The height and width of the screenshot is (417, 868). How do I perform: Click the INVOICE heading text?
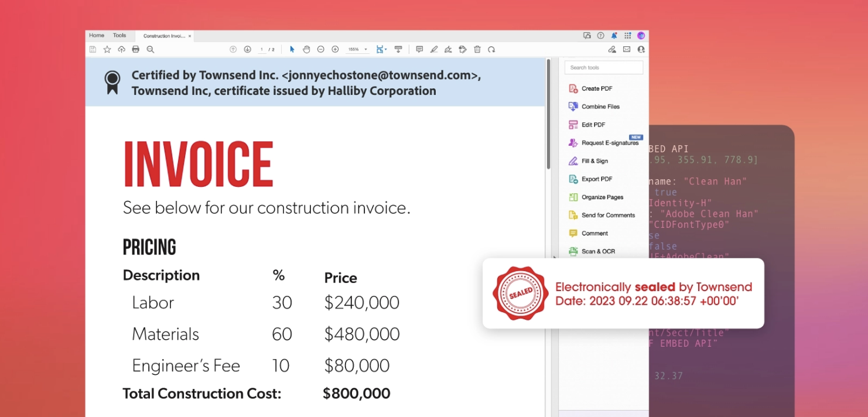point(198,164)
